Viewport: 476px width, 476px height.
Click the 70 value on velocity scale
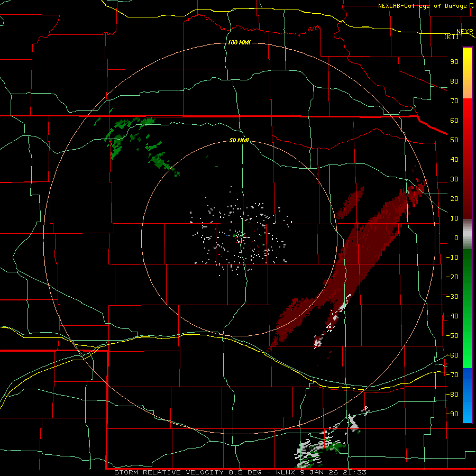454,101
